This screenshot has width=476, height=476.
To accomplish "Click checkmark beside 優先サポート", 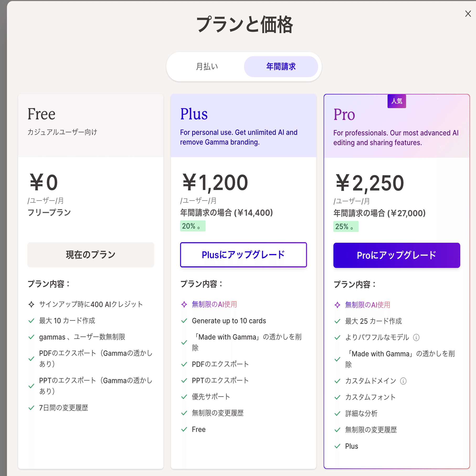I will [x=184, y=397].
